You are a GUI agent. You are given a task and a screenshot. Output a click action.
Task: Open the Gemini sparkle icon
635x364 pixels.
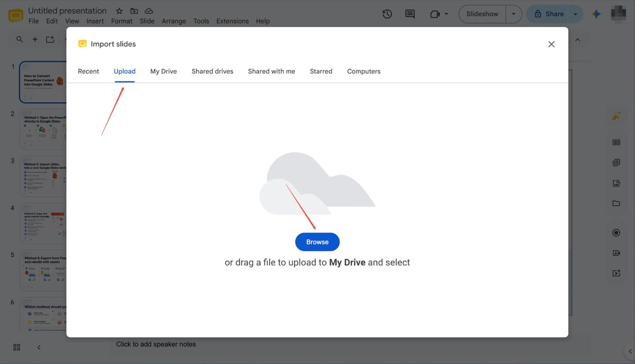tap(596, 14)
